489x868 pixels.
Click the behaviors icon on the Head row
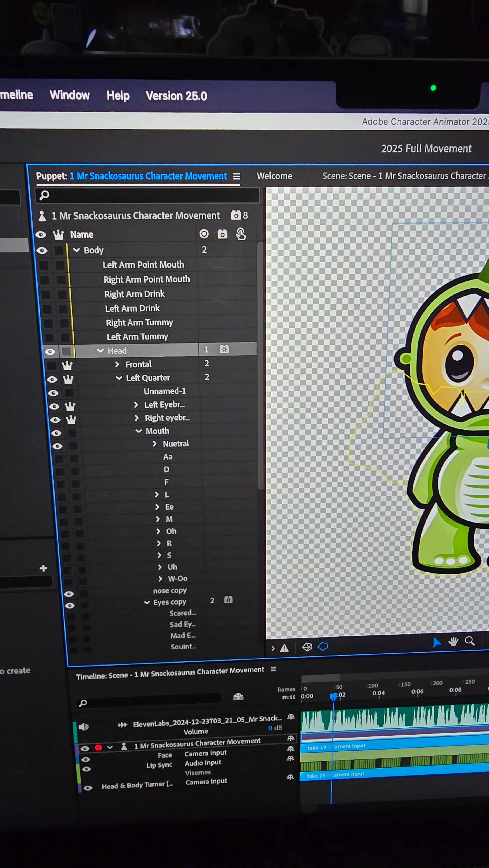pos(224,349)
